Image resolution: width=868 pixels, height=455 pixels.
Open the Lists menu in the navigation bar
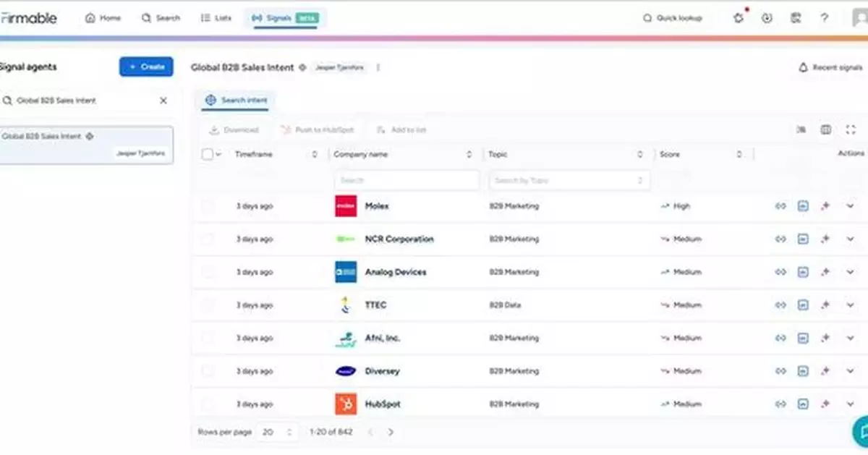pyautogui.click(x=215, y=16)
